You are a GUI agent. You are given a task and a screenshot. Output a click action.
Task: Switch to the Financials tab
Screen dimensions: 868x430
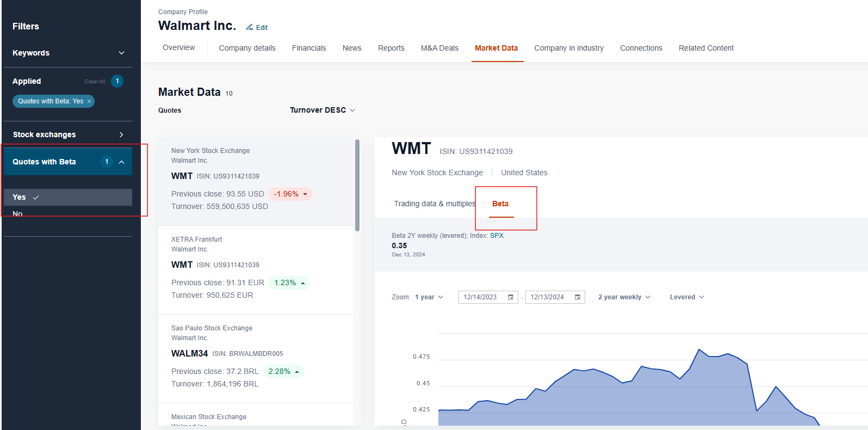pyautogui.click(x=309, y=48)
